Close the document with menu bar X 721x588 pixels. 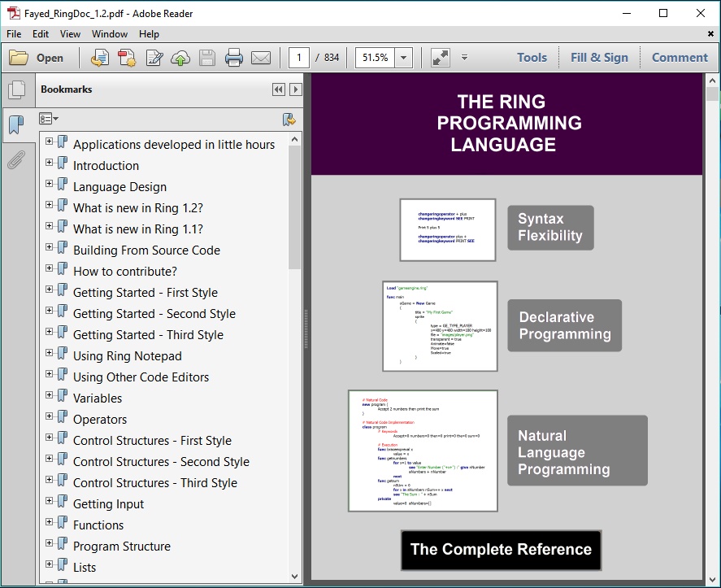710,33
